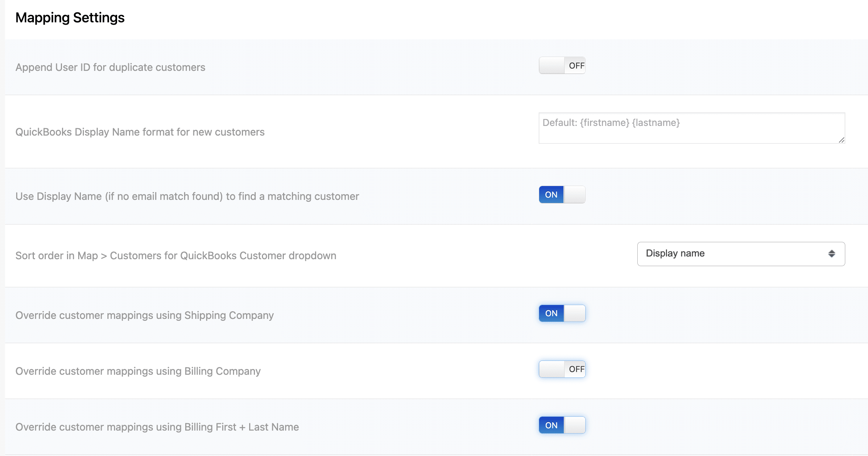Click the Mapping Settings heading

70,17
